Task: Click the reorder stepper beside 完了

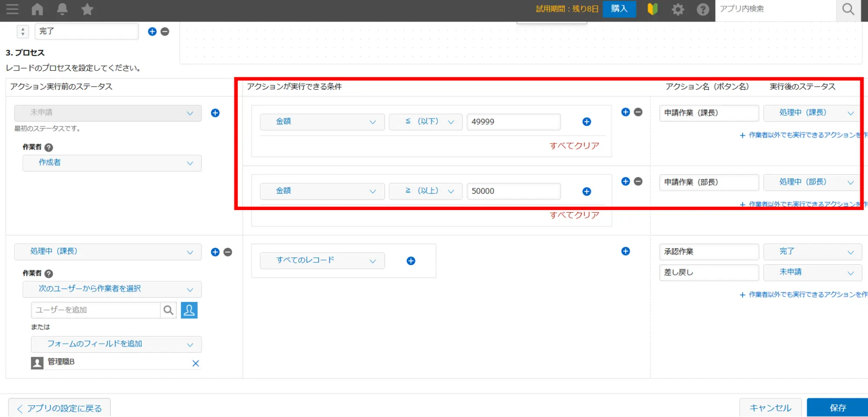Action: (23, 32)
